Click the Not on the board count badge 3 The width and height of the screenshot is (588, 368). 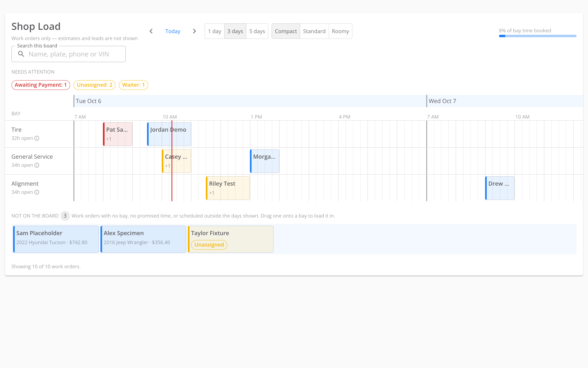click(x=65, y=216)
